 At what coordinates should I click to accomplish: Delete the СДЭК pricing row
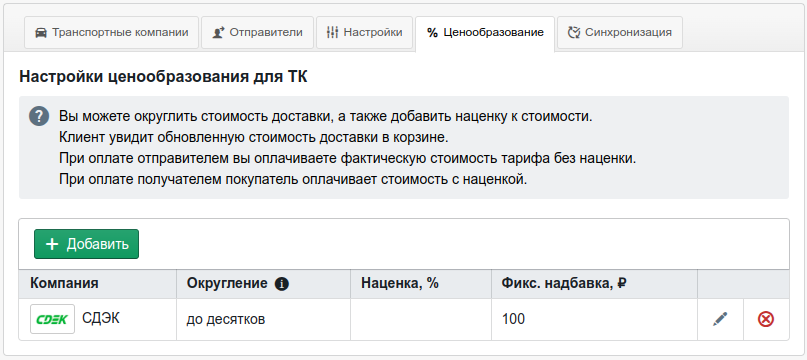click(766, 319)
